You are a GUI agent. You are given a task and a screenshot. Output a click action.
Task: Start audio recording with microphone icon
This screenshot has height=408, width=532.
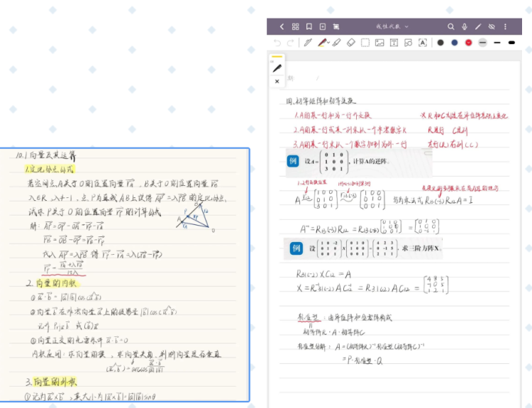465,26
